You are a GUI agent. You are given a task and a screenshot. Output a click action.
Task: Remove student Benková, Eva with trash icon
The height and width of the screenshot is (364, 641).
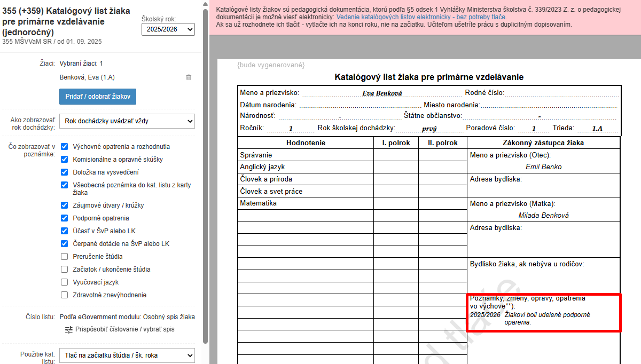pos(189,77)
